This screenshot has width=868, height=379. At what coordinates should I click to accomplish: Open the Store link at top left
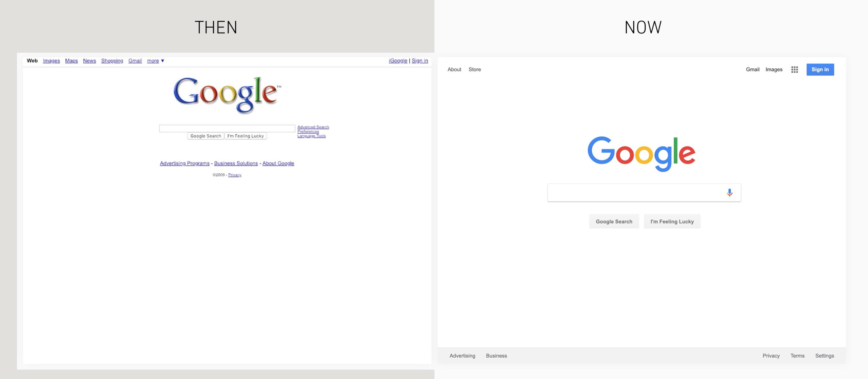point(474,70)
